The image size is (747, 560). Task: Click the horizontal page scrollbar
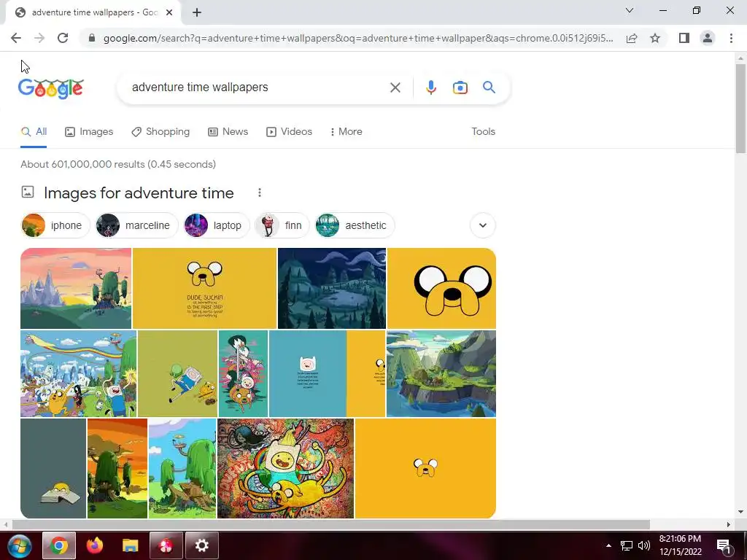330,524
